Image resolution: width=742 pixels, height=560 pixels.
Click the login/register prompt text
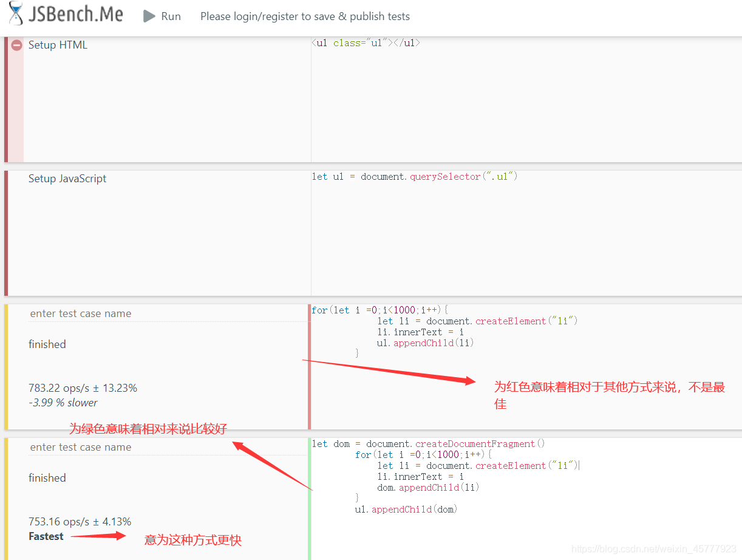tap(305, 16)
